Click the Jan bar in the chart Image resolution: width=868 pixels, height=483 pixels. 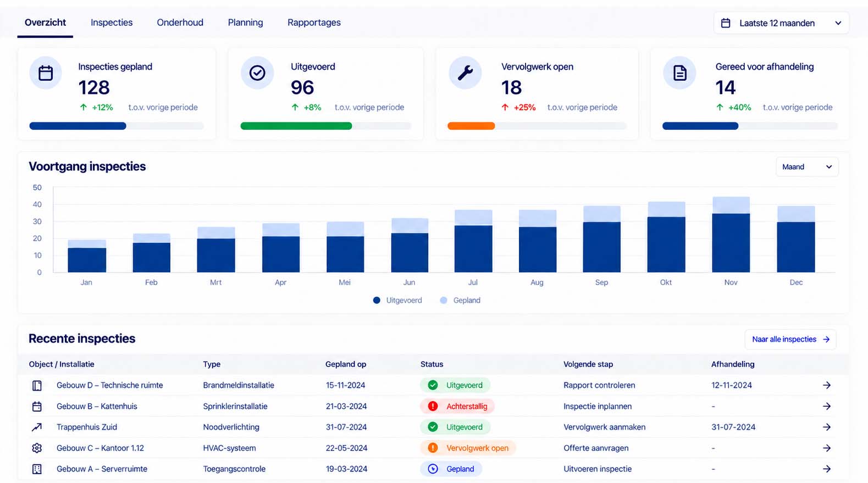pyautogui.click(x=87, y=256)
